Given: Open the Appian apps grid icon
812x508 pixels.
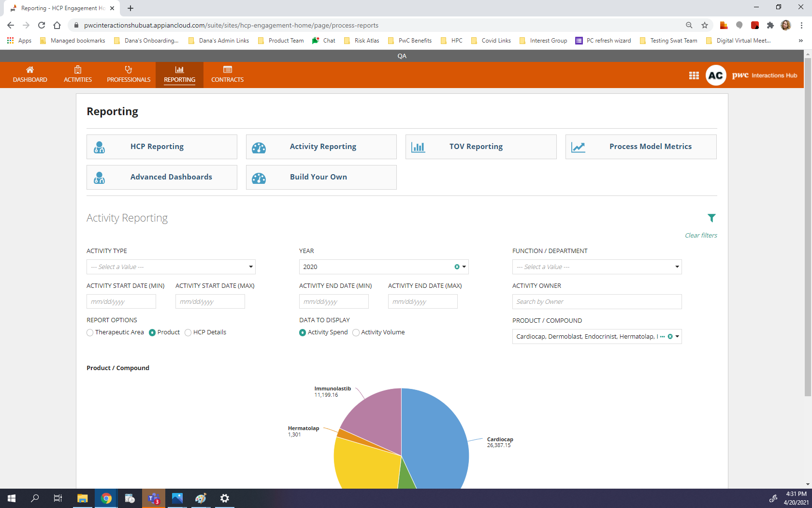Looking at the screenshot, I should point(694,75).
